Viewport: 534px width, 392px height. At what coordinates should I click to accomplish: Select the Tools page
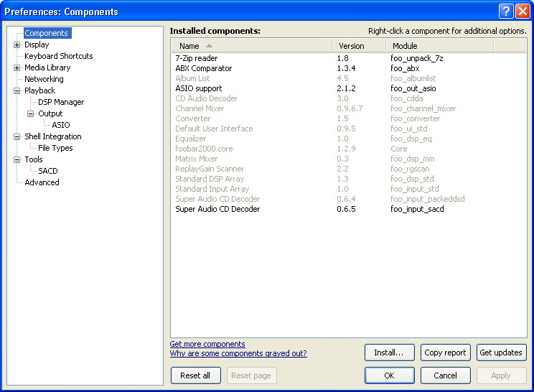coord(34,159)
